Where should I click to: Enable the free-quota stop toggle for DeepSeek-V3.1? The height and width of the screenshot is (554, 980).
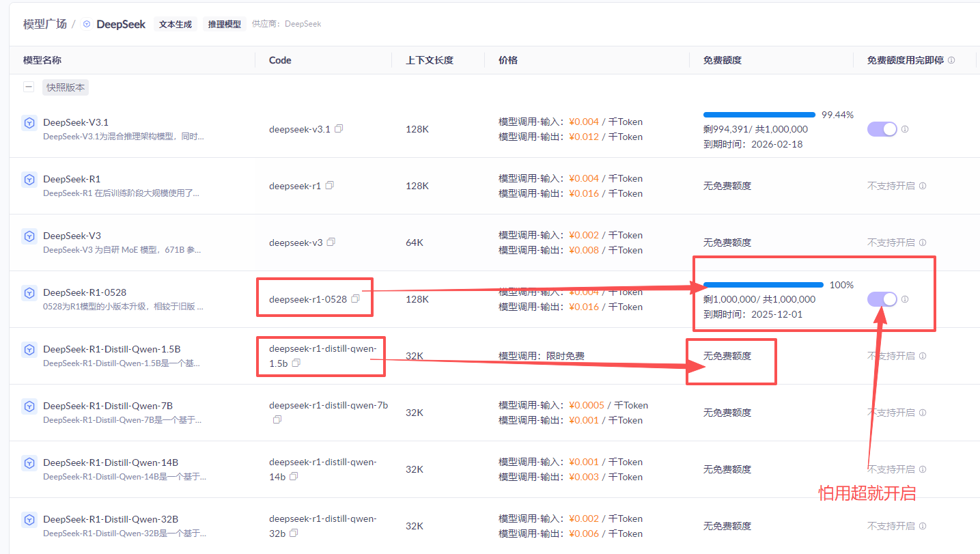click(x=882, y=128)
